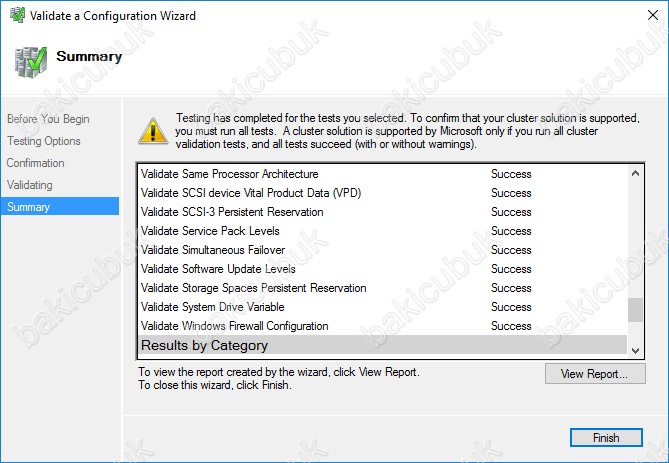
Task: Select Validate SCSI-3 Persistent Reservation row
Action: (x=383, y=212)
